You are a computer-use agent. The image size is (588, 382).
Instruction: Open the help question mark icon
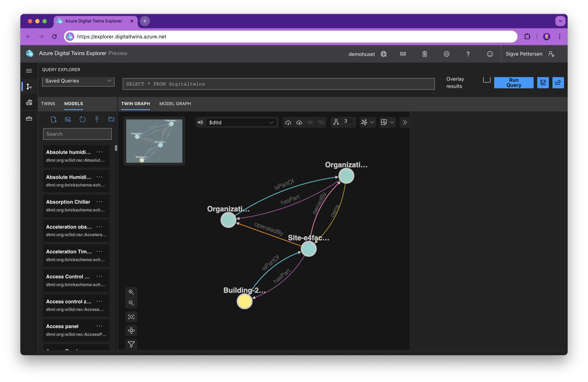click(x=468, y=54)
